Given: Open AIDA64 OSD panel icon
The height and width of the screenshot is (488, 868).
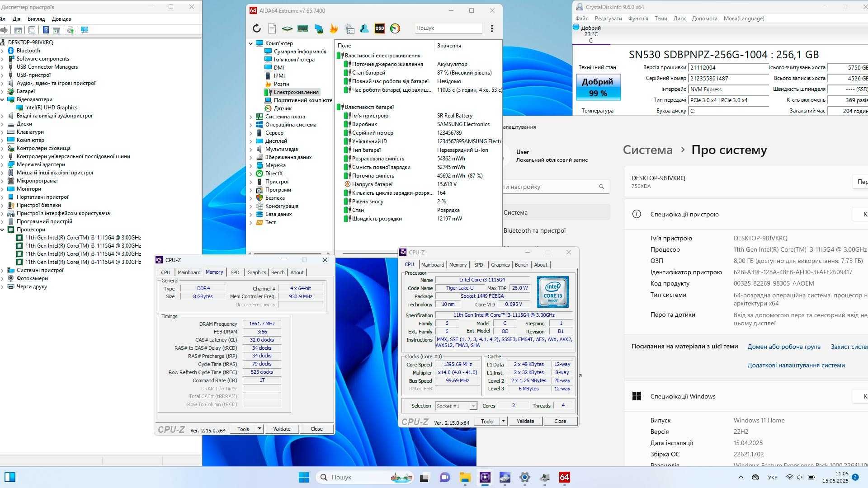Looking at the screenshot, I should pos(380,28).
